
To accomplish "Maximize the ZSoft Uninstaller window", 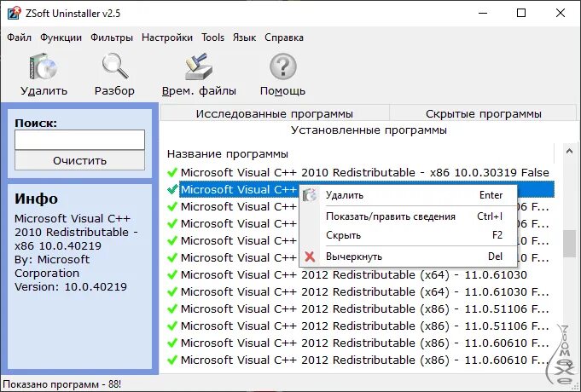I will point(521,13).
